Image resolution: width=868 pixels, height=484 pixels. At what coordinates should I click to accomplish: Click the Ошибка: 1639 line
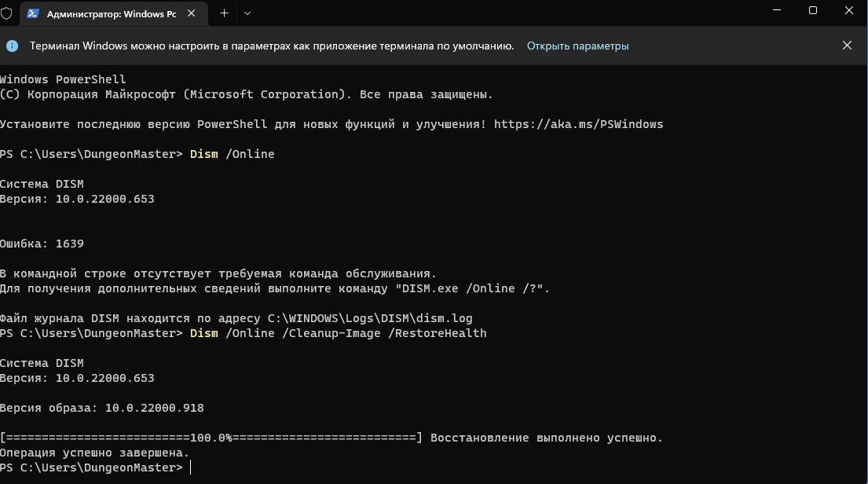tap(42, 244)
